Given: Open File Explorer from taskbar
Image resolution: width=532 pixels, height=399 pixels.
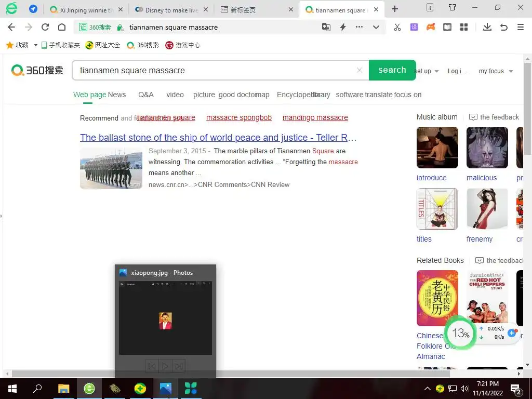Looking at the screenshot, I should pyautogui.click(x=63, y=389).
